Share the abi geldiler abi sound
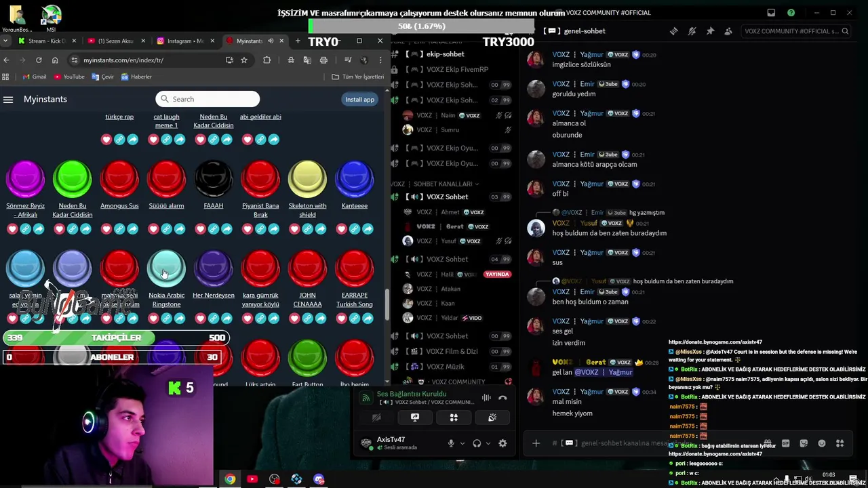868x488 pixels. tap(273, 140)
